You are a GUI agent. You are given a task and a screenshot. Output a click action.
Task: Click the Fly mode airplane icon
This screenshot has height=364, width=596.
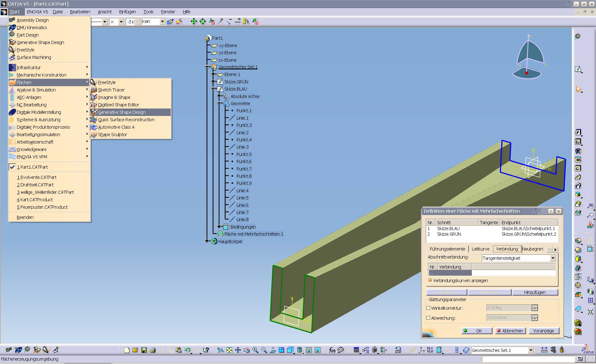(x=220, y=350)
